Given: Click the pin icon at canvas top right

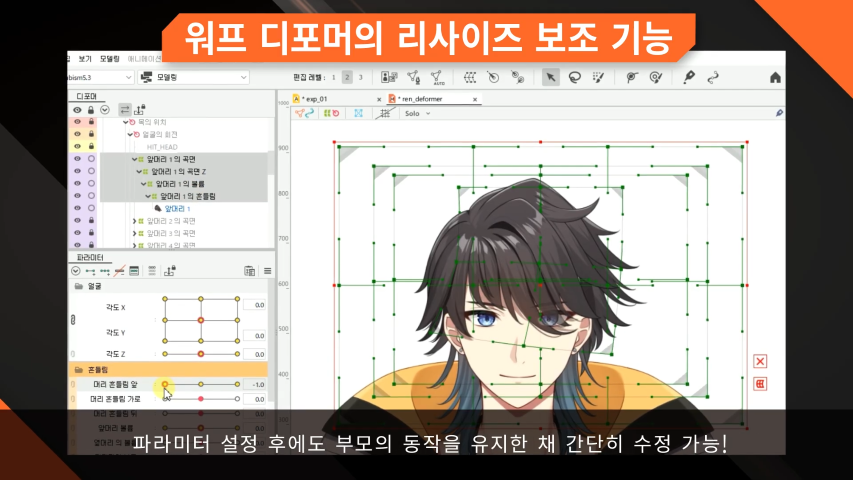Looking at the screenshot, I should [779, 113].
